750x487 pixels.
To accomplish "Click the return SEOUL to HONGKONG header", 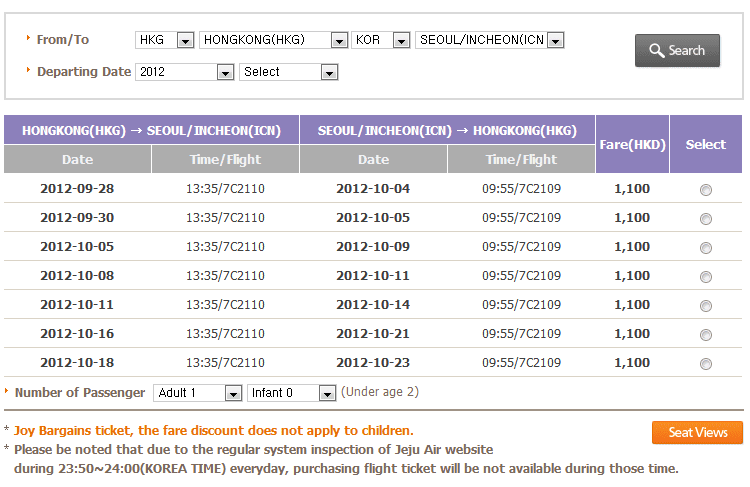I will (447, 131).
